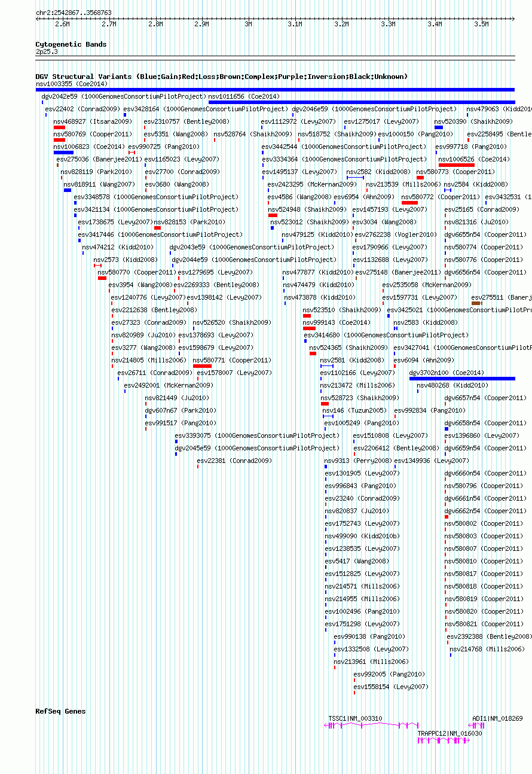Select the nsv580770 (Cooper2011) label
Image resolution: width=532 pixels, height=774 pixels.
click(x=137, y=272)
